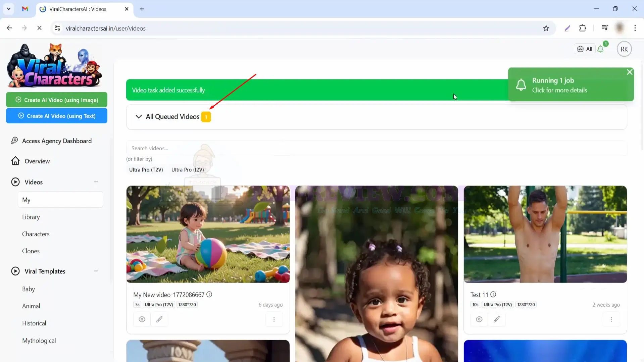Open a new browser tab
644x362 pixels.
coord(142,9)
